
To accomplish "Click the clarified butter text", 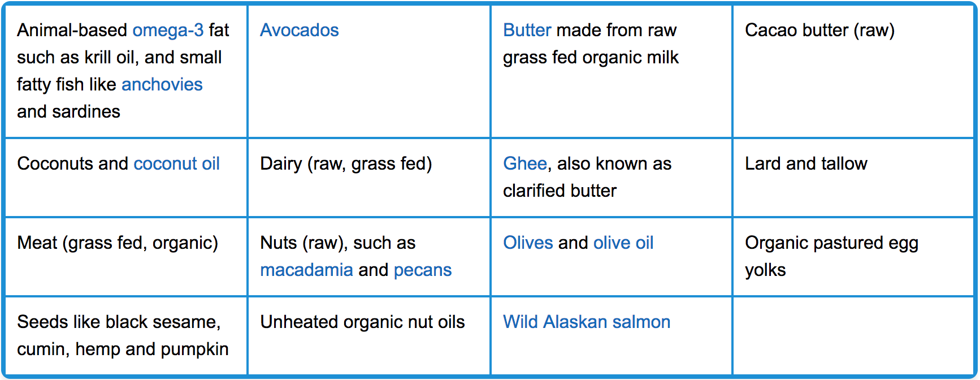I will [560, 191].
